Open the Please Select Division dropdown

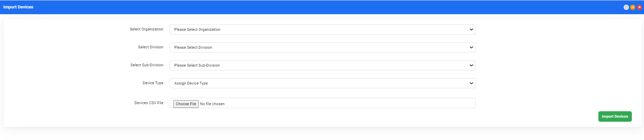[322, 47]
